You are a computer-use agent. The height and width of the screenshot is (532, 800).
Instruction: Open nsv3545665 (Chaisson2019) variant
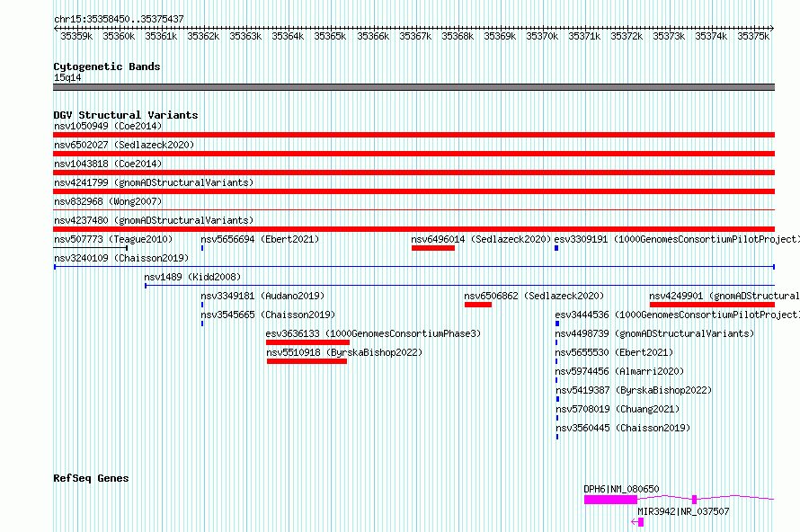point(268,315)
